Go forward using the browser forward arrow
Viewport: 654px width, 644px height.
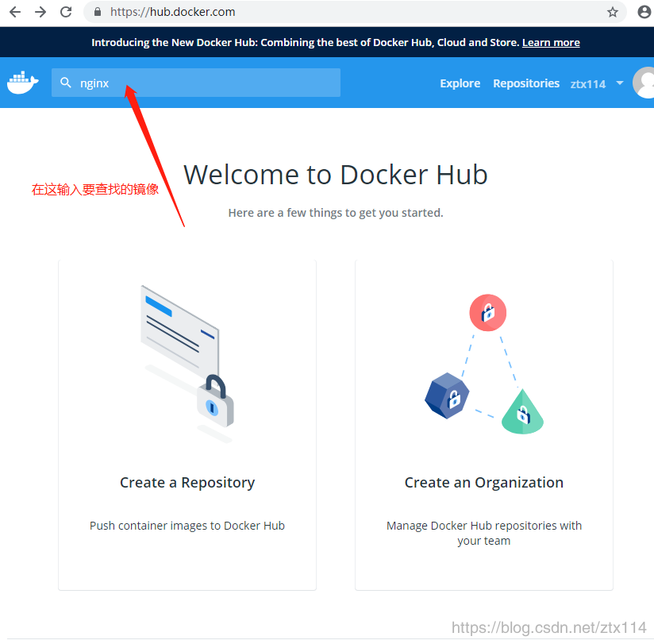click(x=40, y=12)
